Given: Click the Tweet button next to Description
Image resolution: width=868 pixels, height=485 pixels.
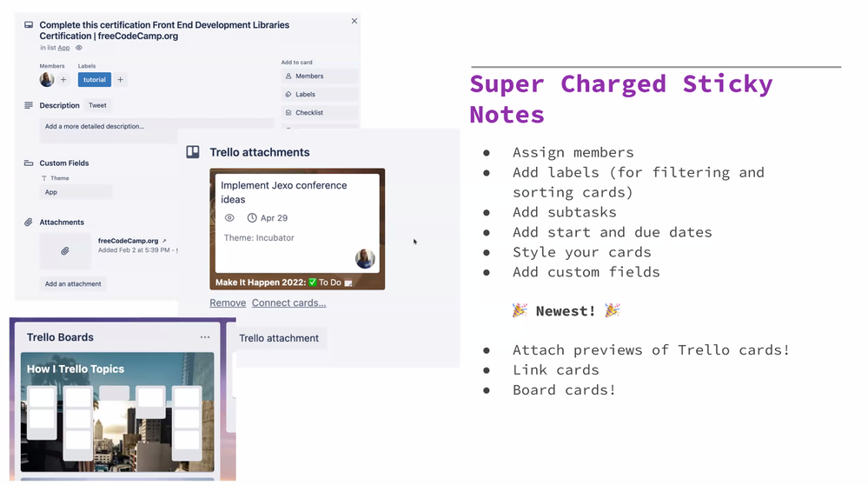Looking at the screenshot, I should [x=97, y=105].
